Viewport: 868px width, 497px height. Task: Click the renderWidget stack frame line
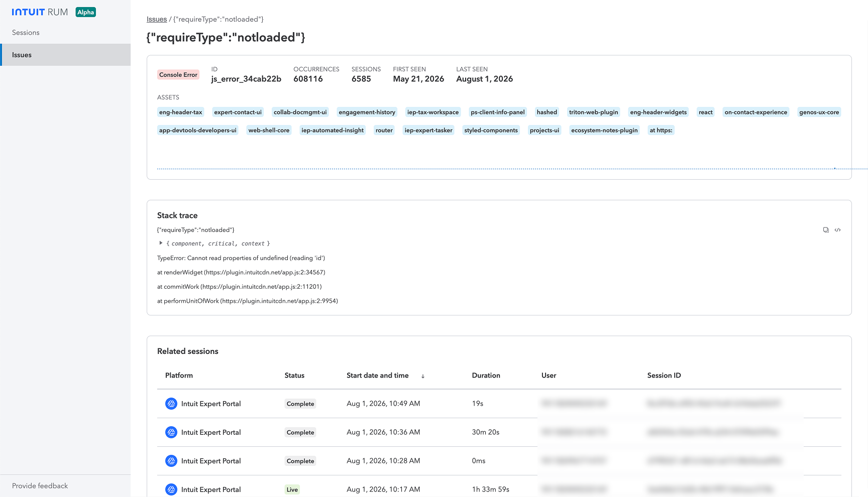tap(241, 273)
